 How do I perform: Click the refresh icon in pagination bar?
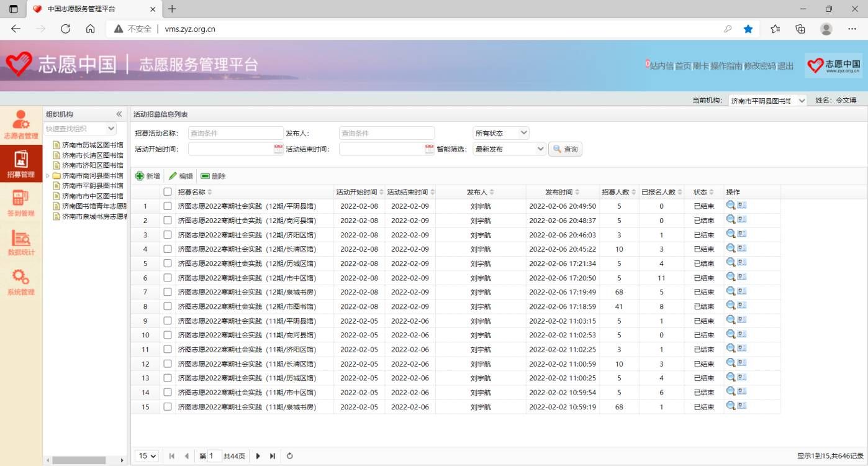(289, 456)
